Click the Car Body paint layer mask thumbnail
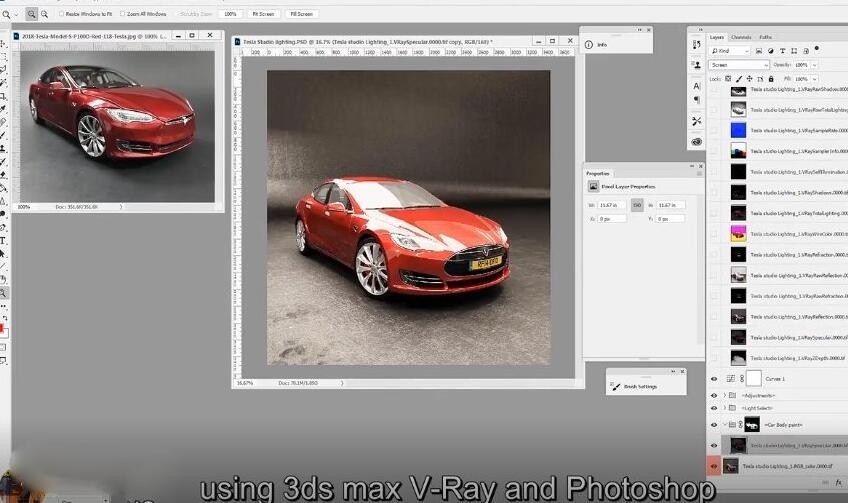 pyautogui.click(x=752, y=425)
